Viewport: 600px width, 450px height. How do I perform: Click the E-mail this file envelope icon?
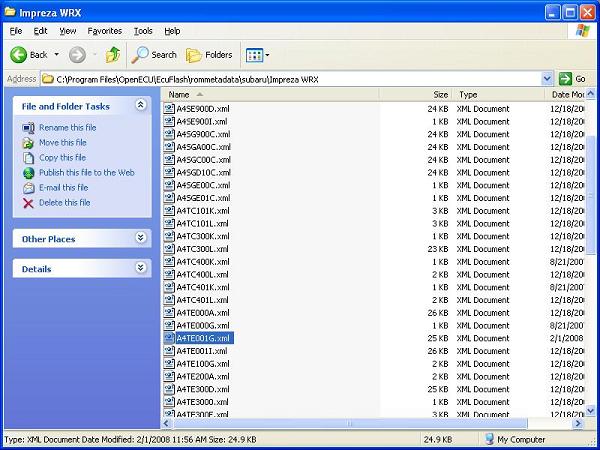(28, 188)
